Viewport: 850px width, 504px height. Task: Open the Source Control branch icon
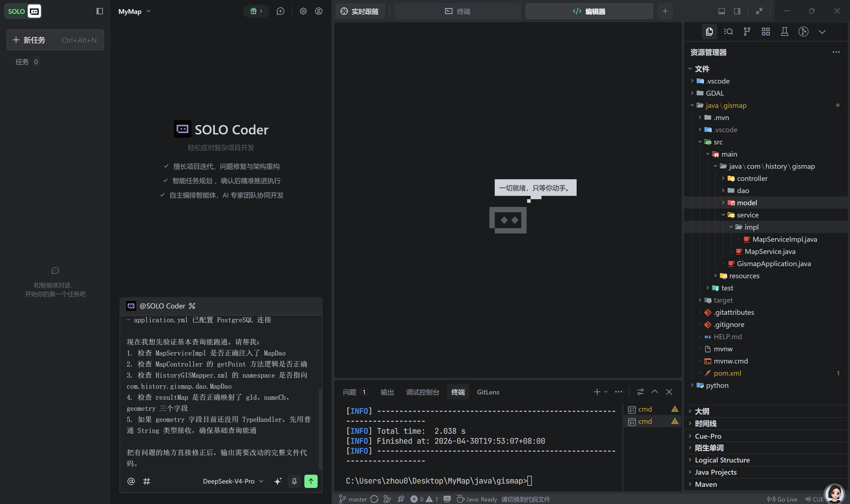pyautogui.click(x=747, y=32)
